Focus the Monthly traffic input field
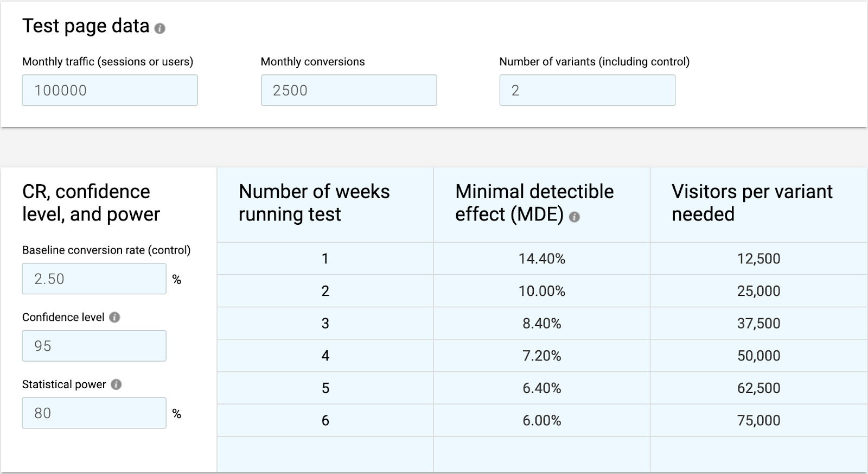The height and width of the screenshot is (474, 868). point(110,90)
